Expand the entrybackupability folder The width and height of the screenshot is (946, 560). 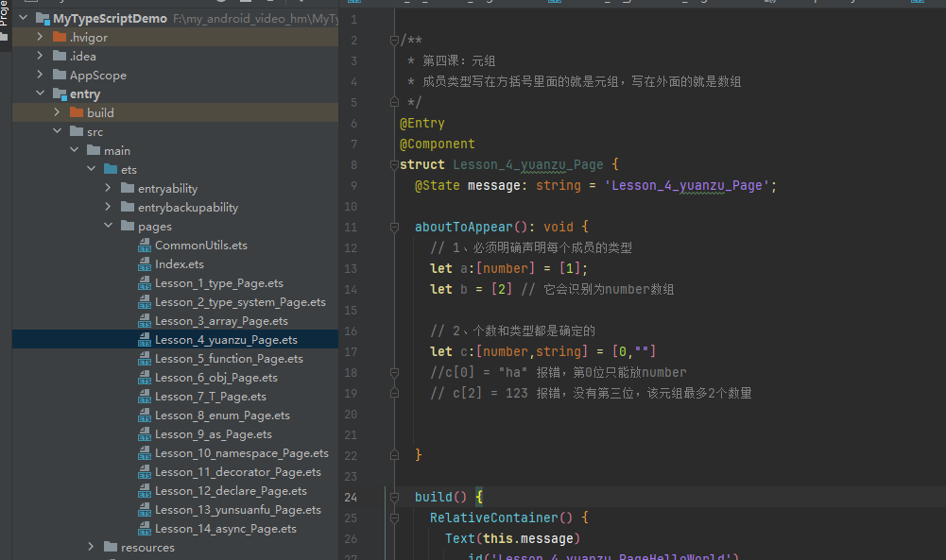108,207
